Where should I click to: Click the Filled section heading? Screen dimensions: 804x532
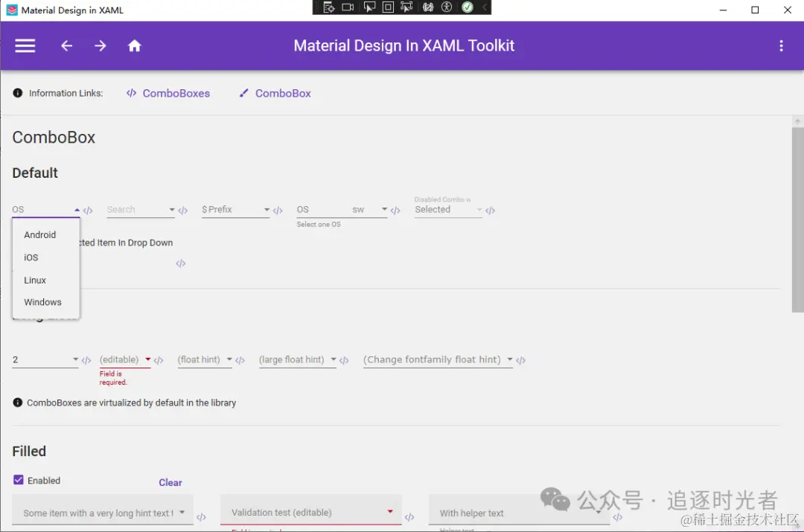click(29, 451)
